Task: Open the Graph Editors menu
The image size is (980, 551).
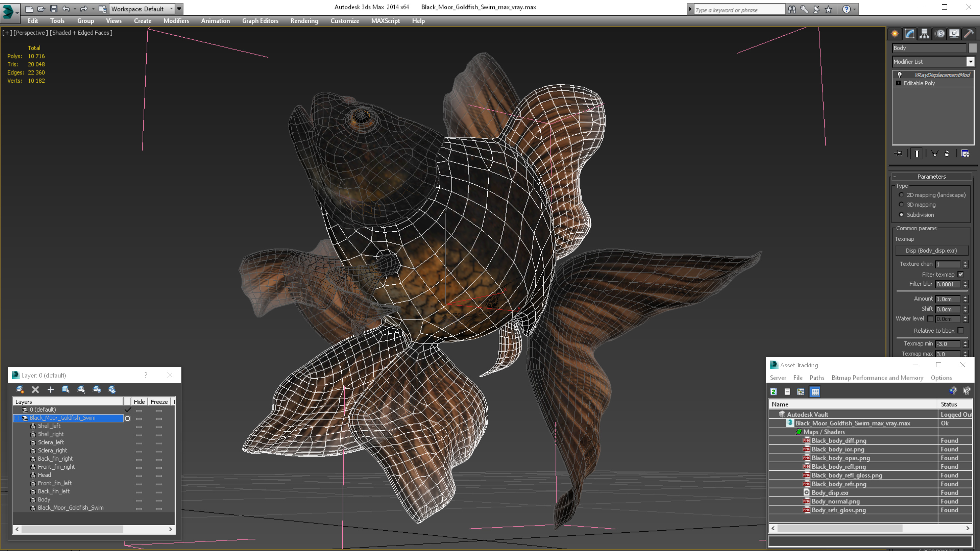Action: pos(260,21)
